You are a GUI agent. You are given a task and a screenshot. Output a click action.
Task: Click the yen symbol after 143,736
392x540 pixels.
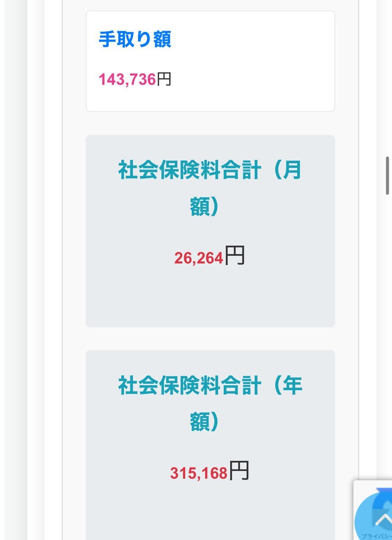(164, 80)
